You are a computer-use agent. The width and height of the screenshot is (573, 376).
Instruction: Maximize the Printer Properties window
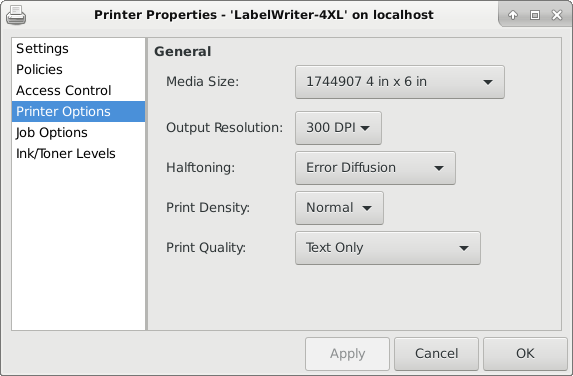[535, 15]
